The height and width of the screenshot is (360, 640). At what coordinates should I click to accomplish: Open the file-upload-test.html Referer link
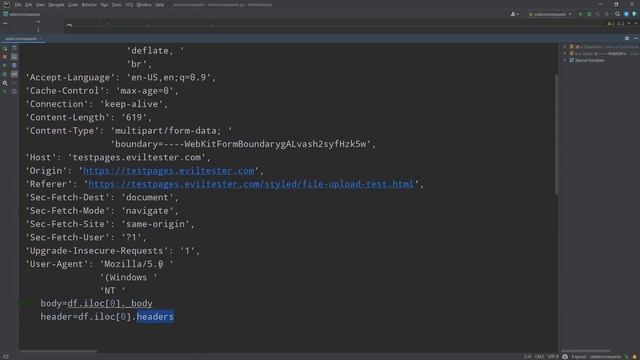pos(251,184)
